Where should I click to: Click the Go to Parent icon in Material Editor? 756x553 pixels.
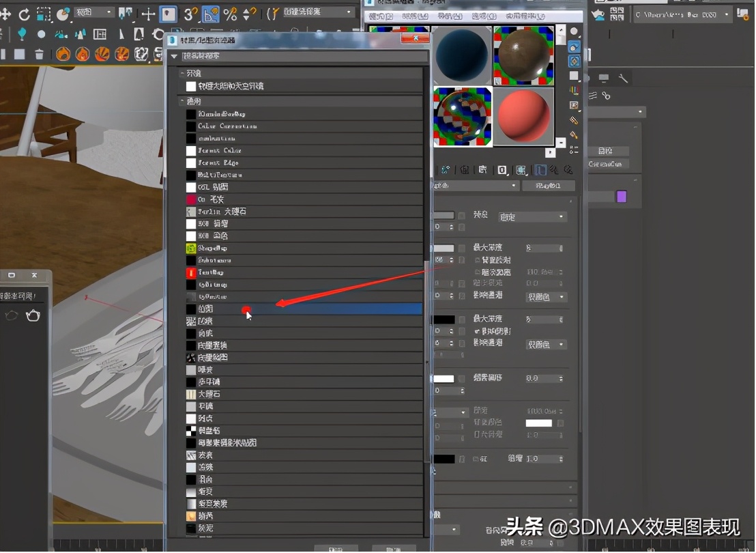(x=553, y=169)
